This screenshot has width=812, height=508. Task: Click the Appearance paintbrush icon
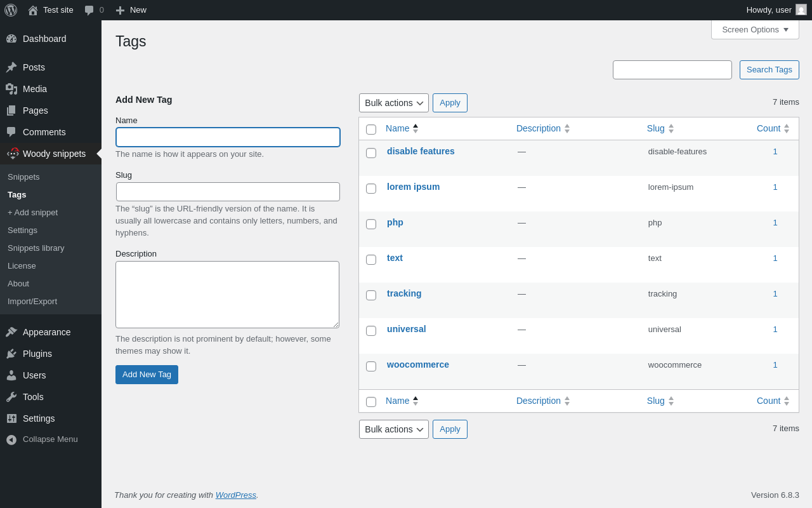pos(11,332)
